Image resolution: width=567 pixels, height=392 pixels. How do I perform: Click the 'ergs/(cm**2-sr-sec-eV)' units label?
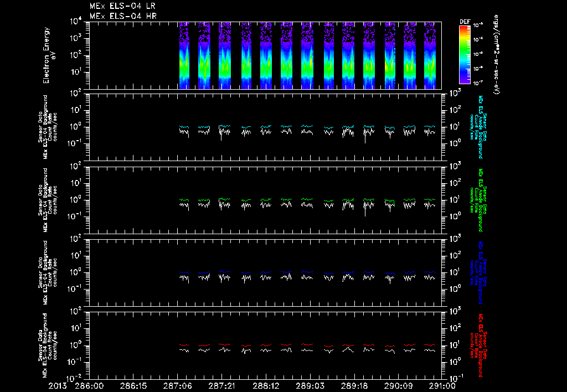point(496,55)
